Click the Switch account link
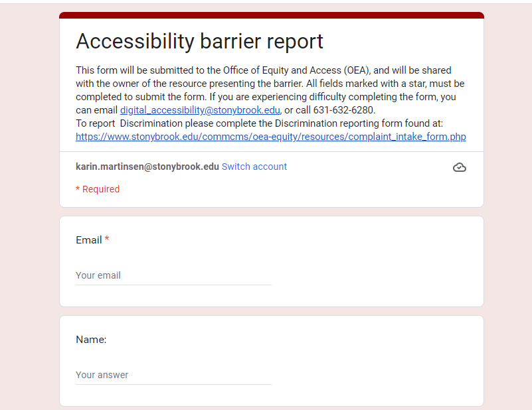This screenshot has width=532, height=410. pos(254,167)
